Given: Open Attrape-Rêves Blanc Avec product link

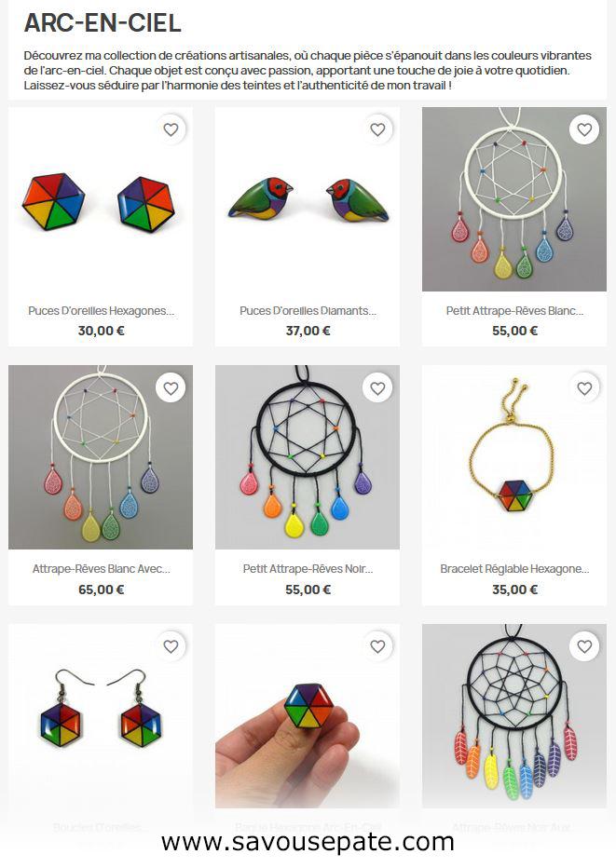Looking at the screenshot, I should tap(101, 568).
